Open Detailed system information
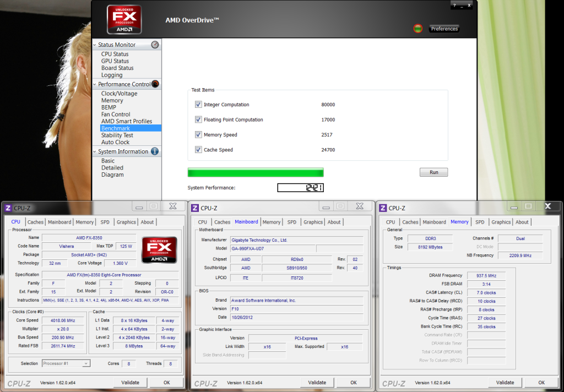The height and width of the screenshot is (392, 564). (x=112, y=167)
